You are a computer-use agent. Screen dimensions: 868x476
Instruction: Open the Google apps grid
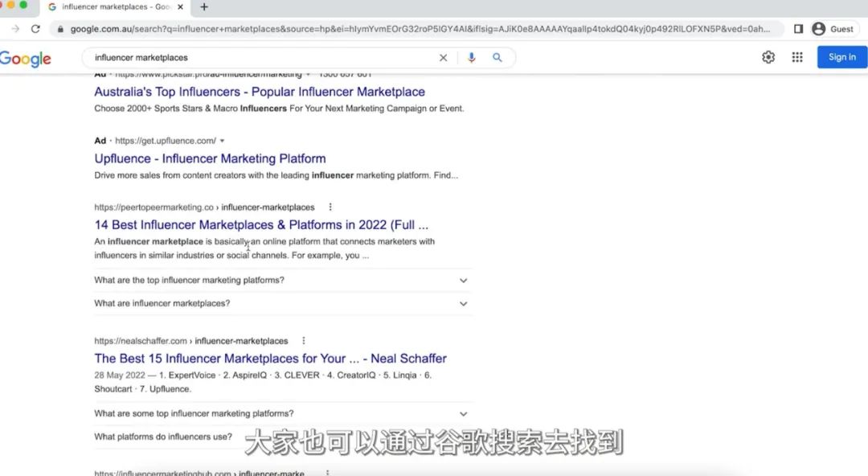(797, 57)
